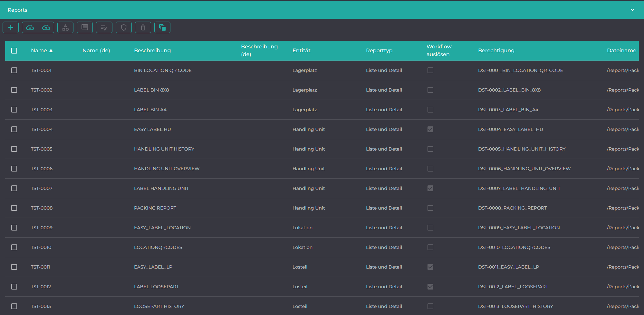Viewport: 644px width, 315px height.
Task: Click the TST-0011 name cell
Action: (41, 267)
